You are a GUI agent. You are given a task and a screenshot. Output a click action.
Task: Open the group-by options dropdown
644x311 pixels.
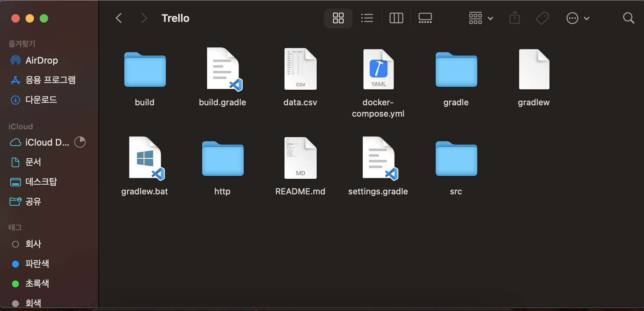coord(481,18)
